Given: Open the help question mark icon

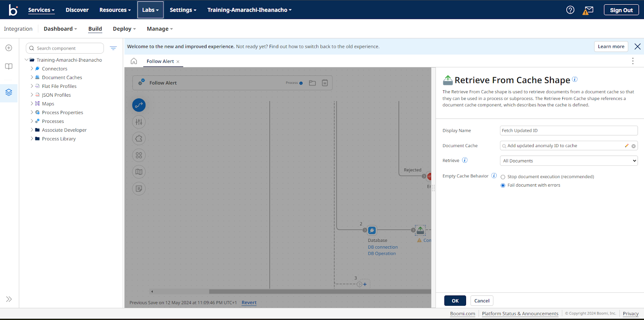Looking at the screenshot, I should [570, 10].
